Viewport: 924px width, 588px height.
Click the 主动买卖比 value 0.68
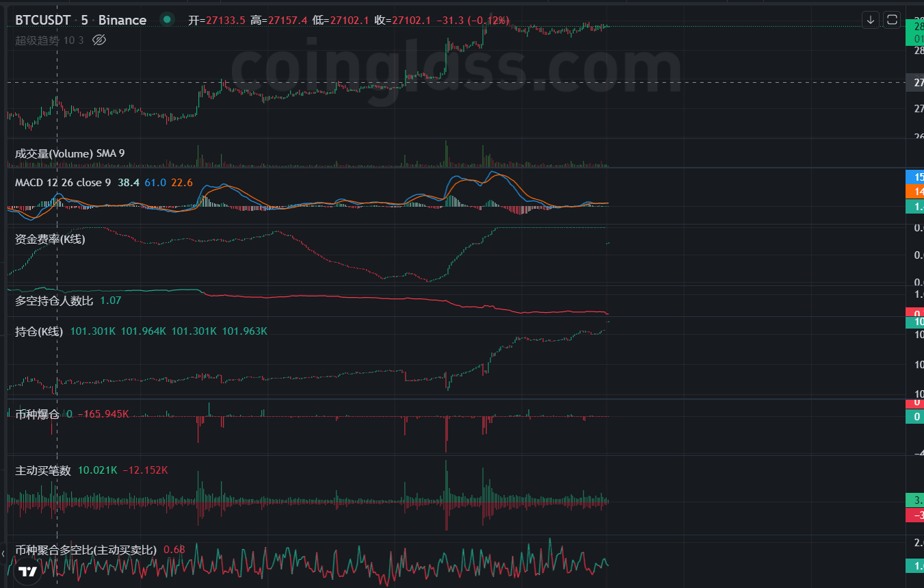click(x=174, y=550)
